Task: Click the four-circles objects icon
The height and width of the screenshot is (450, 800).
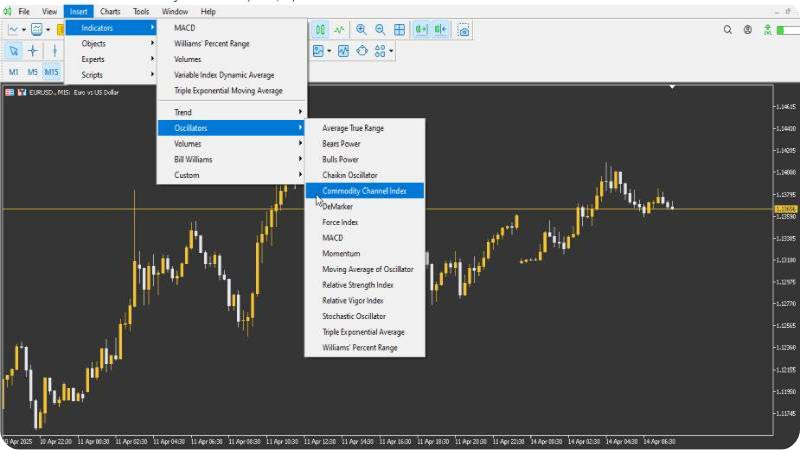Action: coord(380,51)
